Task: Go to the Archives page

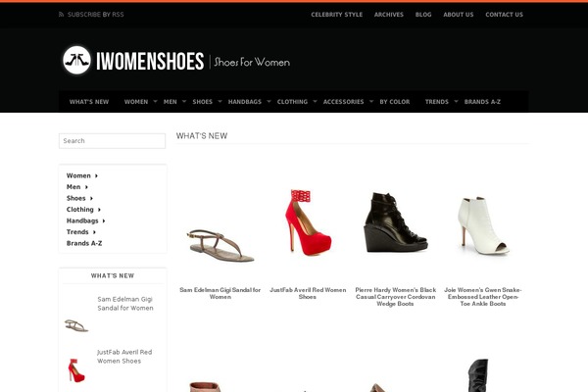Action: [388, 15]
